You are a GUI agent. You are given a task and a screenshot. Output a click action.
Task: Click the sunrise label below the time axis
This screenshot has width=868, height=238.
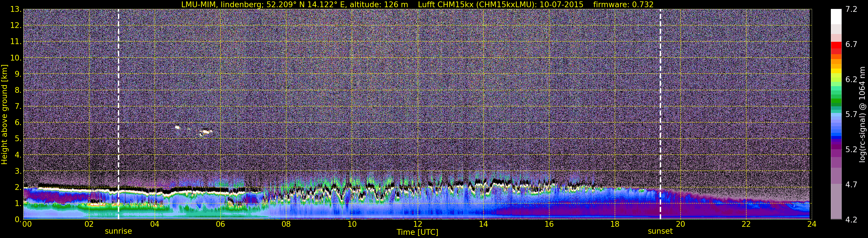click(x=118, y=231)
